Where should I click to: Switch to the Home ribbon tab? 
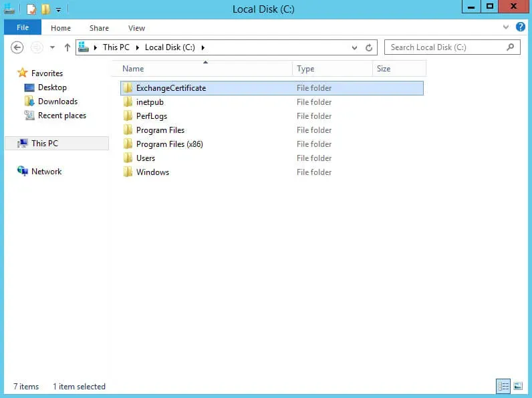(61, 28)
